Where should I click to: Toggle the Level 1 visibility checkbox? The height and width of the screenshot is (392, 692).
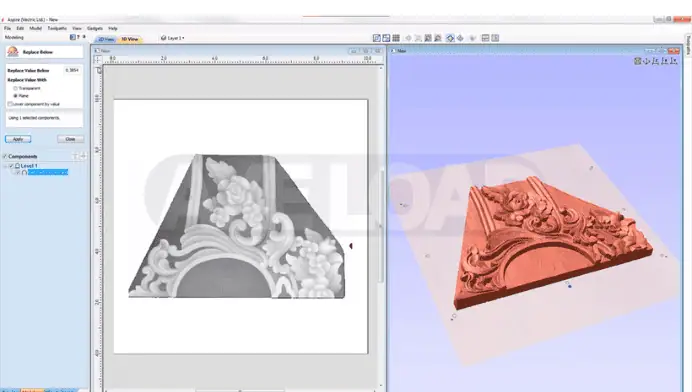[x=11, y=166]
